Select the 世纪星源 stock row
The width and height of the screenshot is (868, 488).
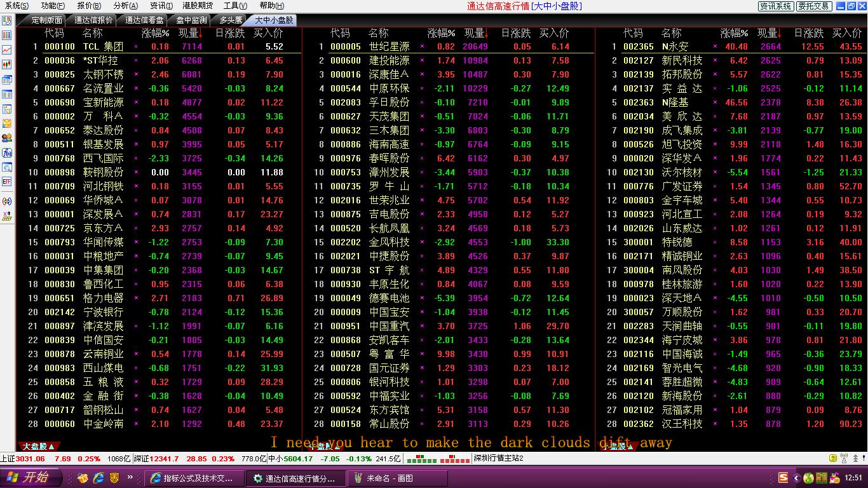pos(448,46)
